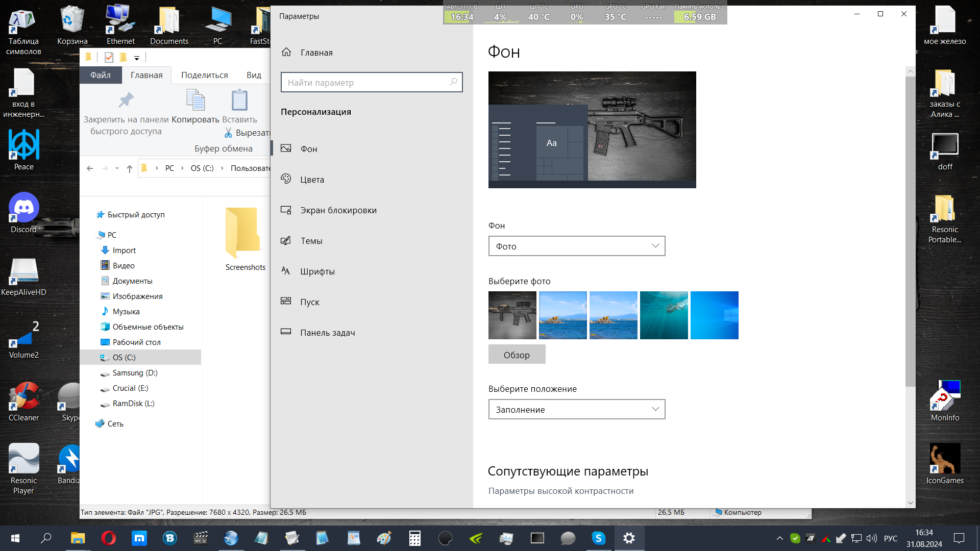Image resolution: width=980 pixels, height=551 pixels.
Task: Open the Панель задач settings
Action: 327,333
